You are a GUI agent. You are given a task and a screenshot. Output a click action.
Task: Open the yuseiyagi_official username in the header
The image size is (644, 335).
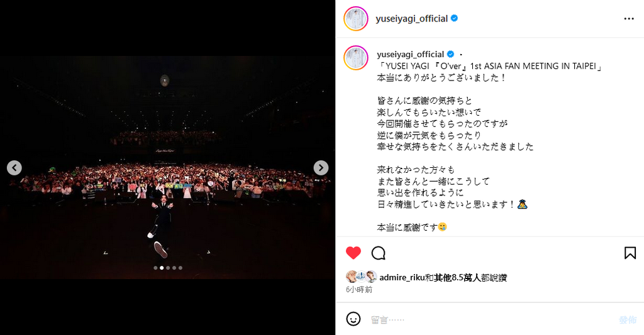[411, 18]
